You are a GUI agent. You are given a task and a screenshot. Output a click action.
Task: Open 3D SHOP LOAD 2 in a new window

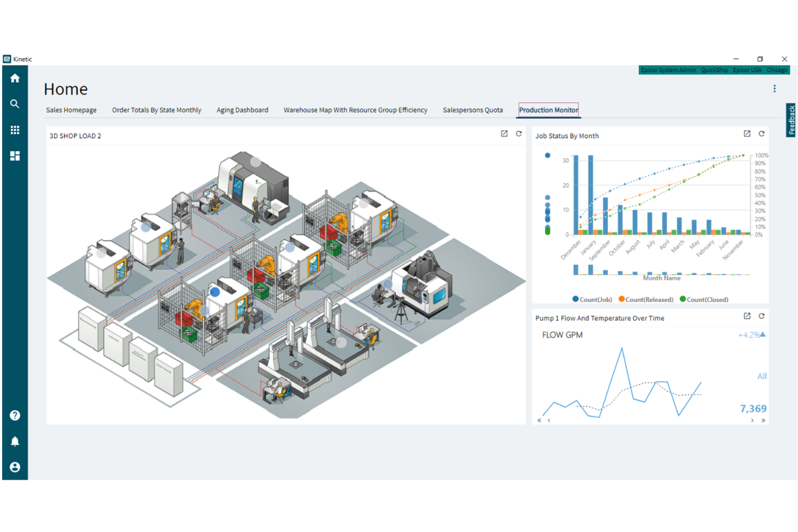tap(504, 134)
